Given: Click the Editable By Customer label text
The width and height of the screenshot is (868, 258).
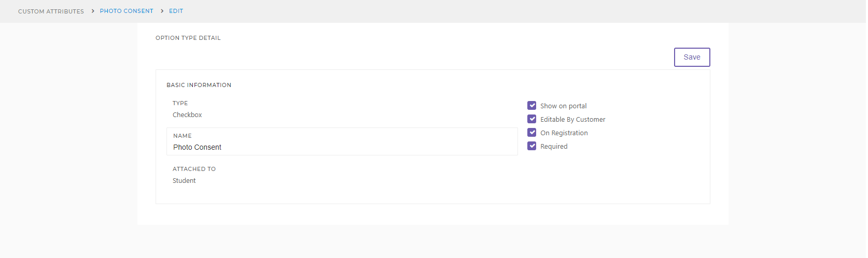Looking at the screenshot, I should point(572,120).
